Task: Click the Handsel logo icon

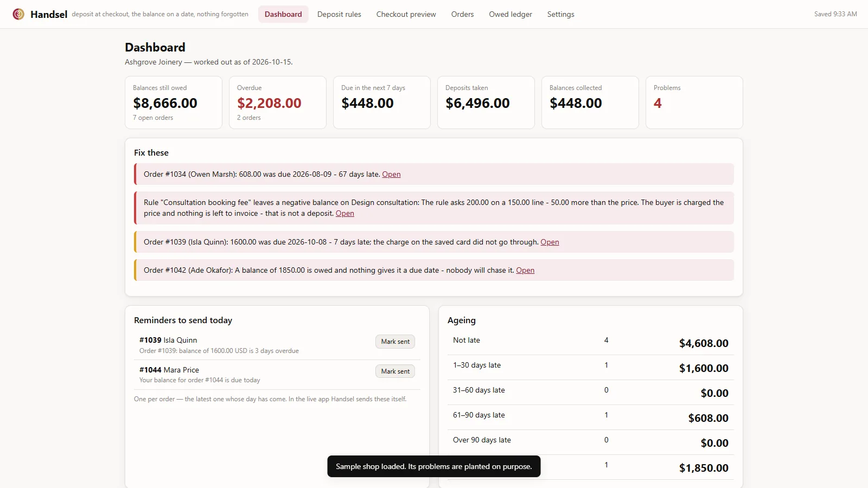Action: click(18, 14)
